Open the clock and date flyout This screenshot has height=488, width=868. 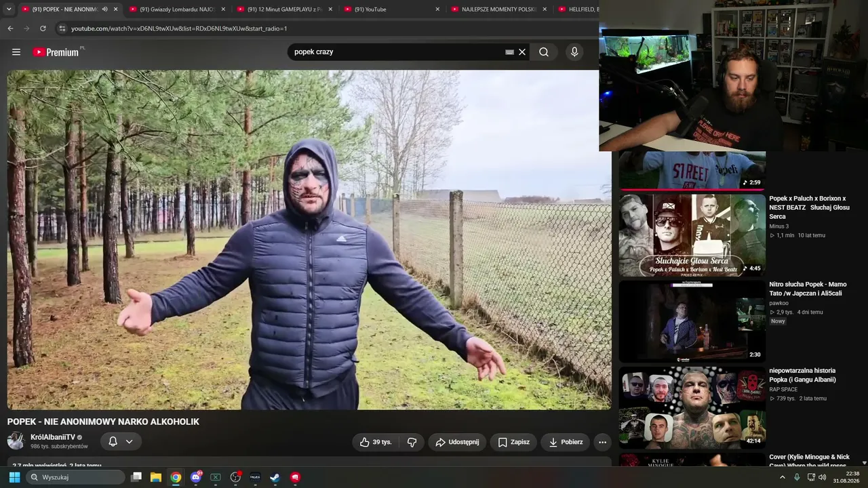pos(847,477)
